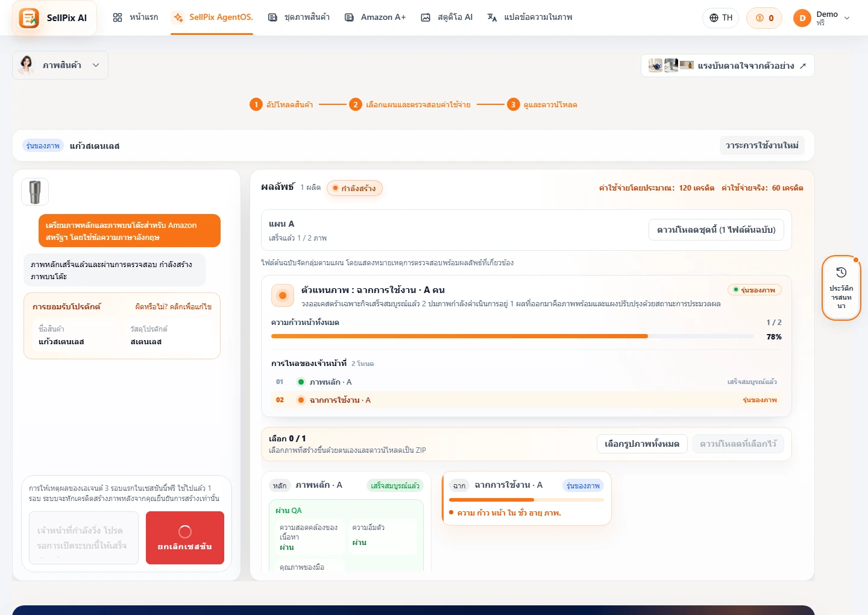This screenshot has height=615, width=868.
Task: Click the ผ่าน QA label
Action: coord(289,510)
